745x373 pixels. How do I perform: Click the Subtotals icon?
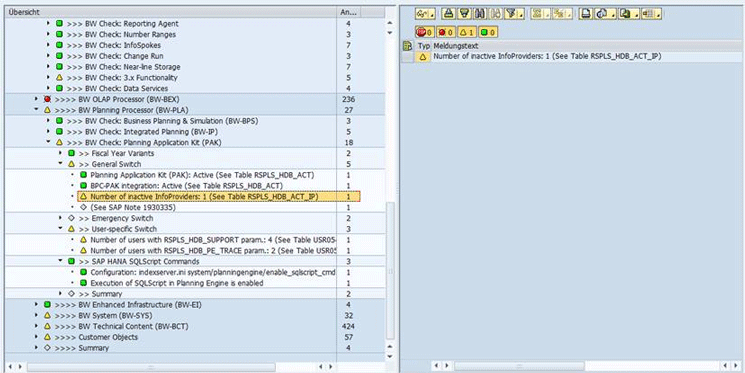click(560, 14)
